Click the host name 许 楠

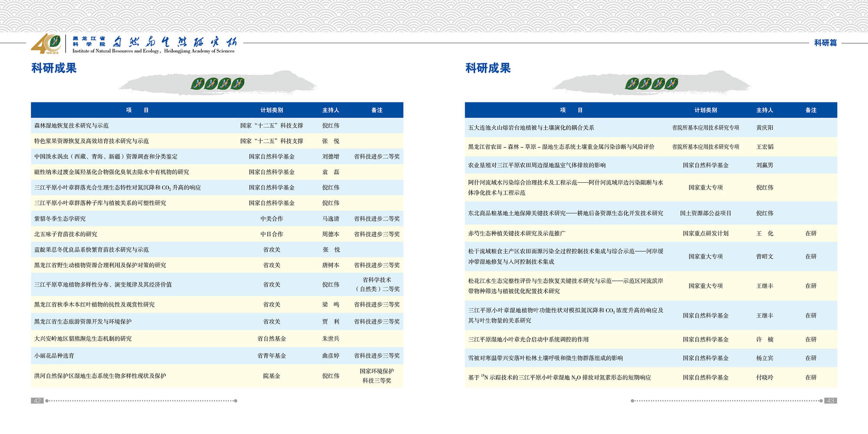pos(765,339)
